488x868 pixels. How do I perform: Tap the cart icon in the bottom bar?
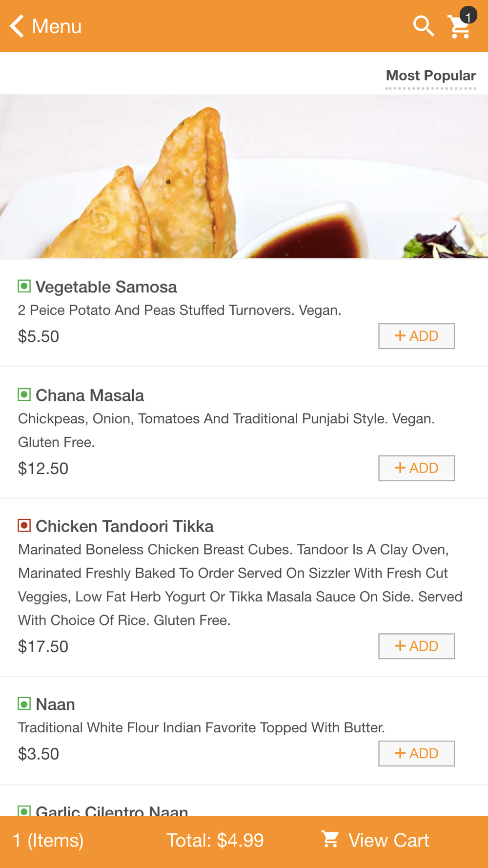click(x=330, y=839)
